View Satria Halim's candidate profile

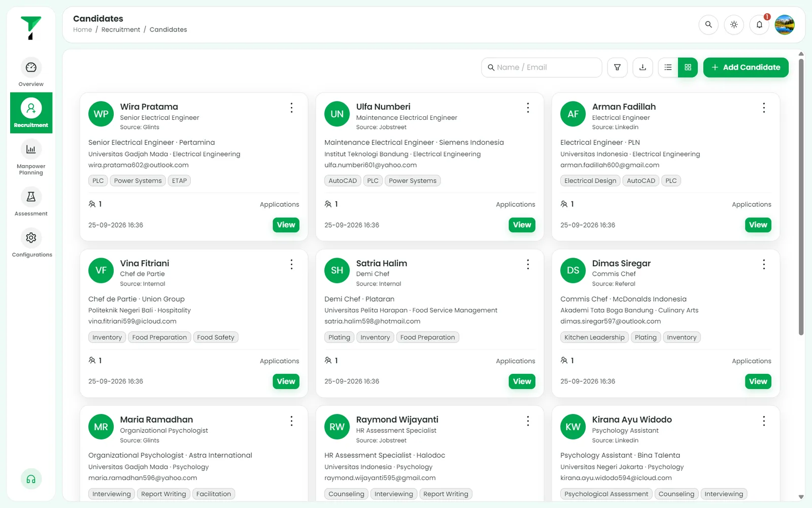[x=522, y=381]
